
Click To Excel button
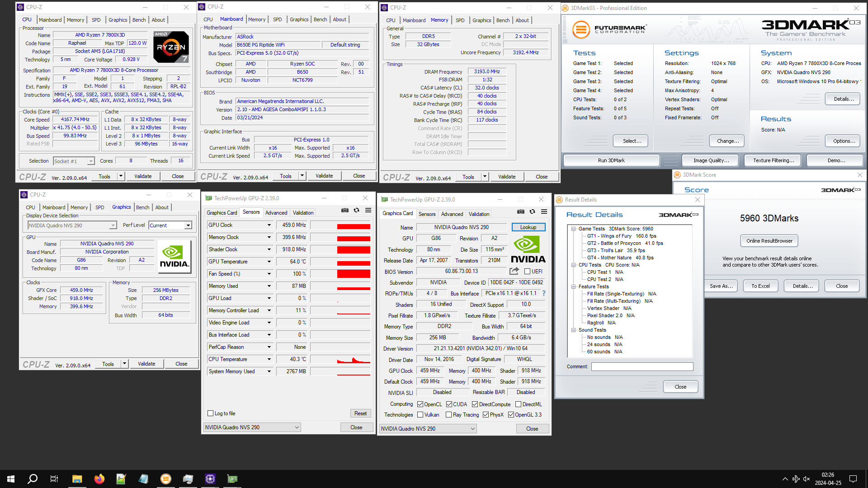pyautogui.click(x=760, y=286)
